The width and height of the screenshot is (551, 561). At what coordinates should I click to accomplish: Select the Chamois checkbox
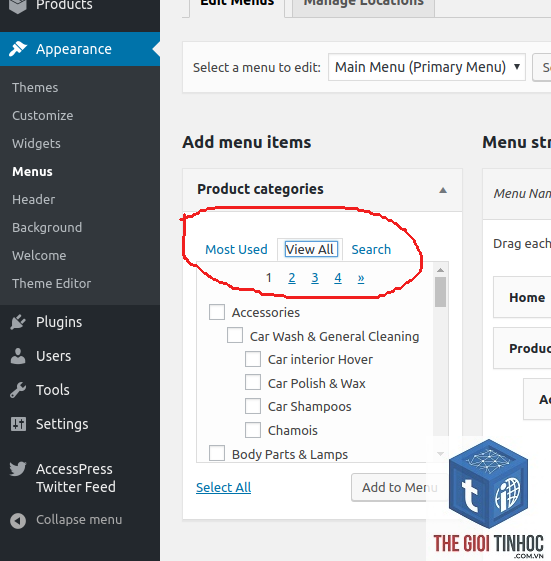click(x=253, y=430)
